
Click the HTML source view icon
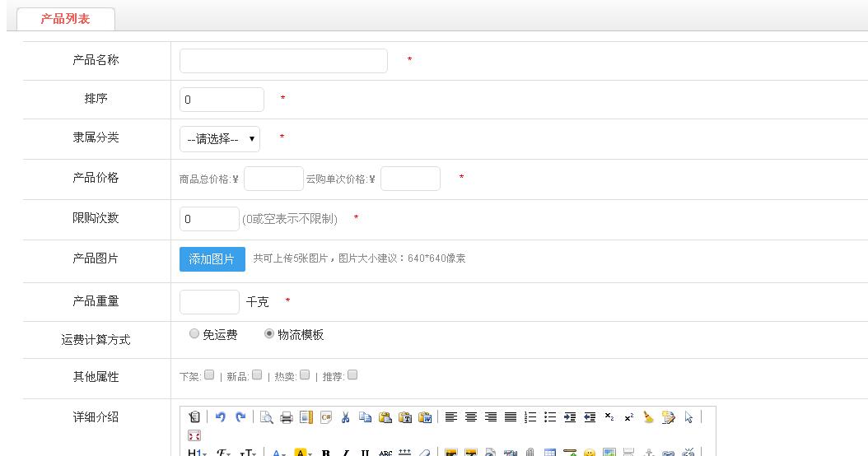click(x=194, y=417)
